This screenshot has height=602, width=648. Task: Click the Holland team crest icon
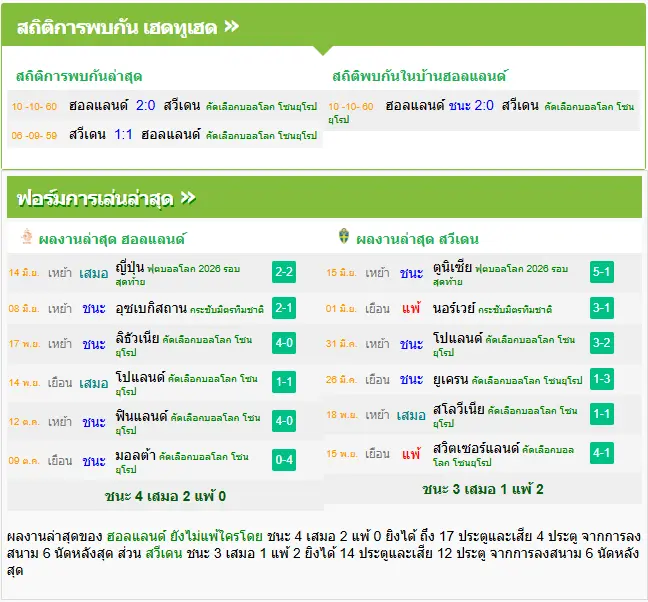[27, 237]
